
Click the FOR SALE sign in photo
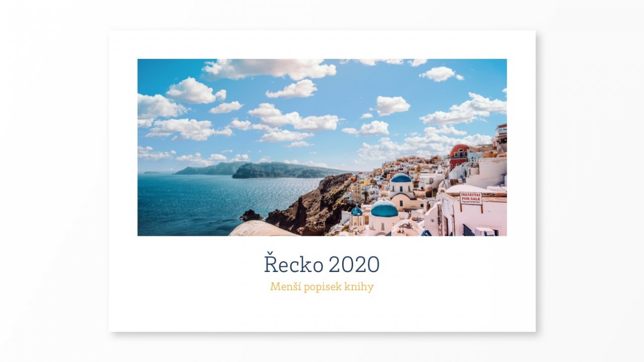(471, 198)
